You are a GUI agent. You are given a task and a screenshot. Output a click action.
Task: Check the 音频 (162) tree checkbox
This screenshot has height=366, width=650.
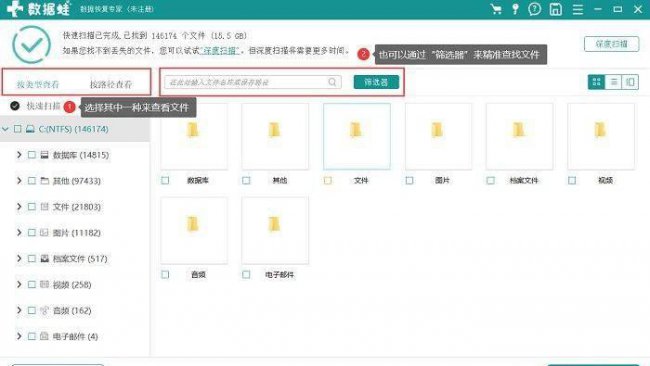pyautogui.click(x=32, y=310)
